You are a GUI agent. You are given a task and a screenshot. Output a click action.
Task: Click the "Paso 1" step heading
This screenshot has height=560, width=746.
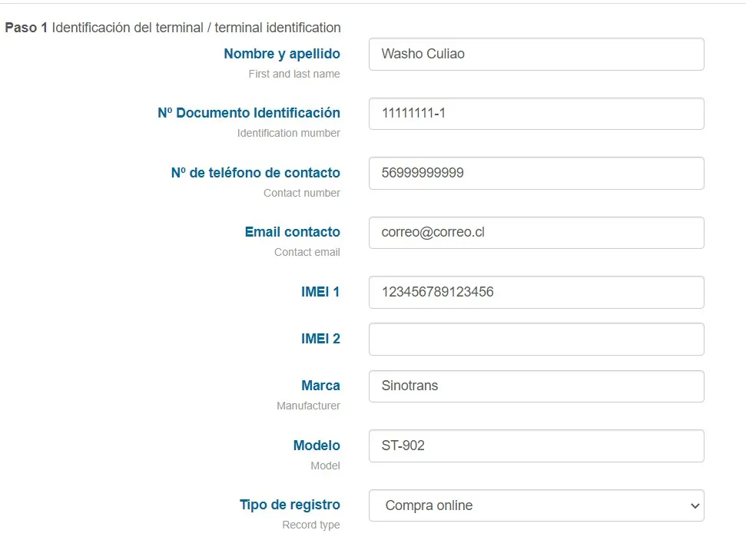tap(26, 28)
